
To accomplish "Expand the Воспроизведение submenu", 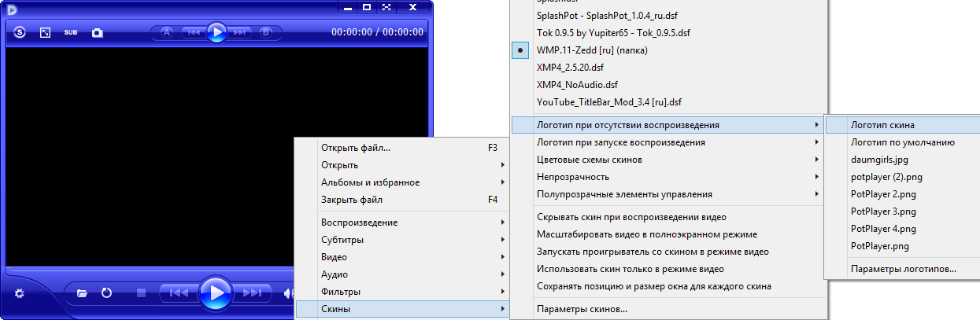I will coord(360,223).
